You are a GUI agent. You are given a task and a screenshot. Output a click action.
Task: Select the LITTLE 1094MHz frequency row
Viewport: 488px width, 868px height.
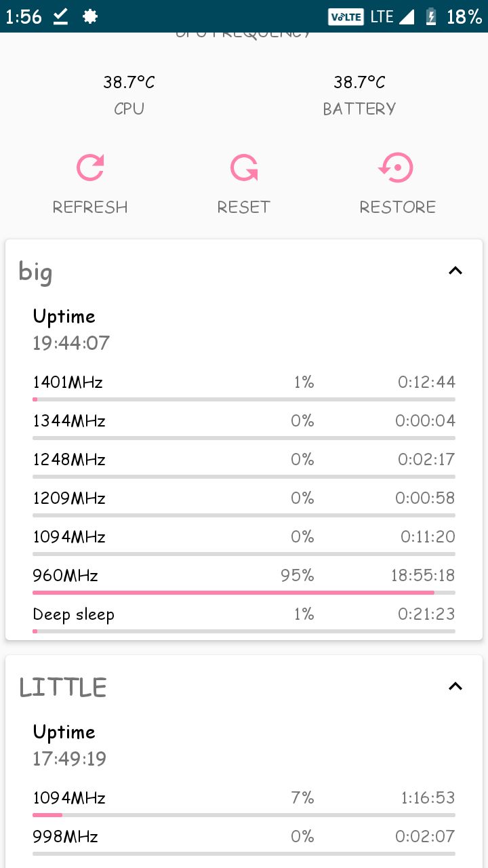point(244,802)
